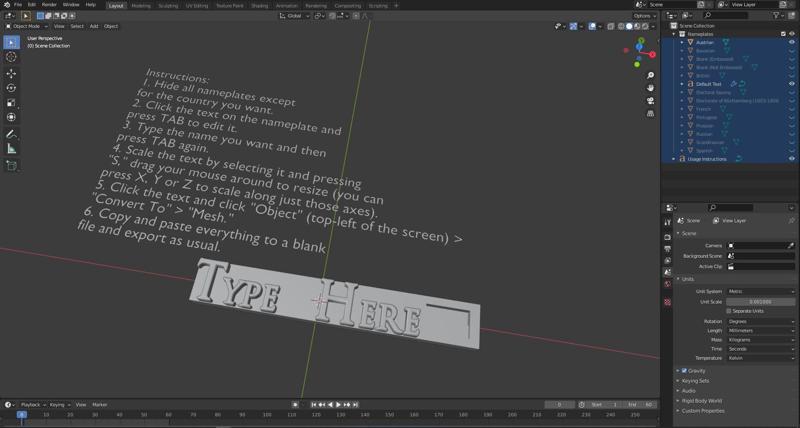Open the Texture properties tab icon

tap(667, 302)
